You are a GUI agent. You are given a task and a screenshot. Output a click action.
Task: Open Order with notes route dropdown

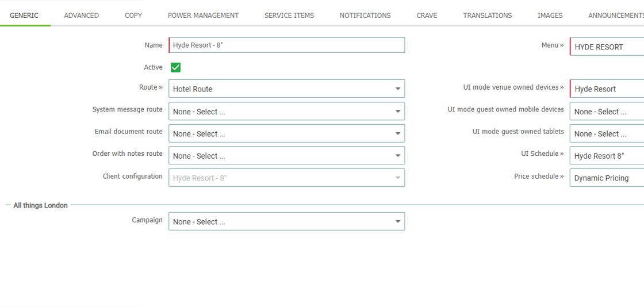pos(287,156)
